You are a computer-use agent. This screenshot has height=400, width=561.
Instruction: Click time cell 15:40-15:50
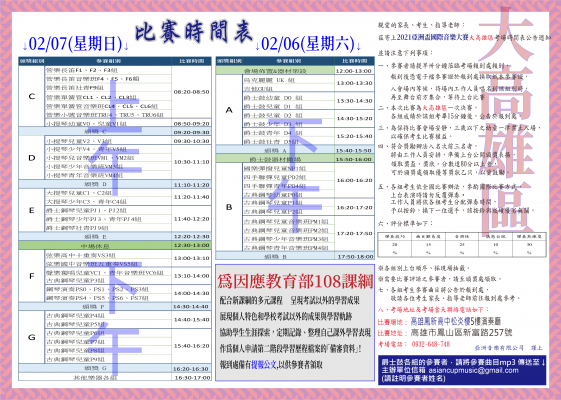pyautogui.click(x=354, y=151)
